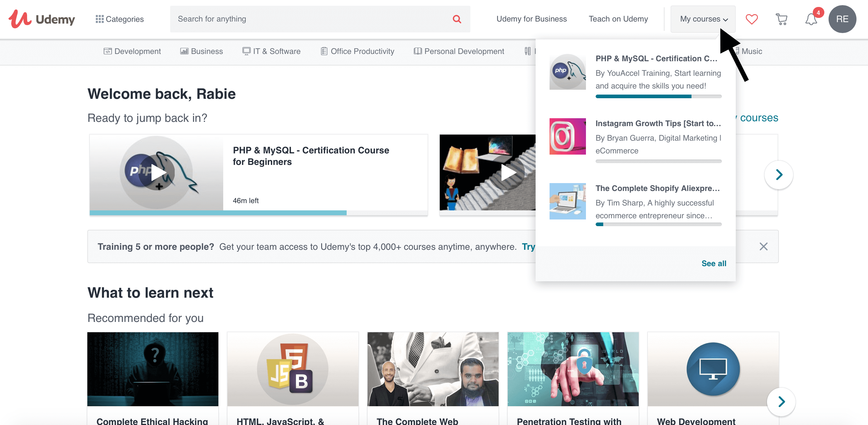This screenshot has width=868, height=425.
Task: Click the Instagram Growth Tips progress bar
Action: click(x=658, y=161)
